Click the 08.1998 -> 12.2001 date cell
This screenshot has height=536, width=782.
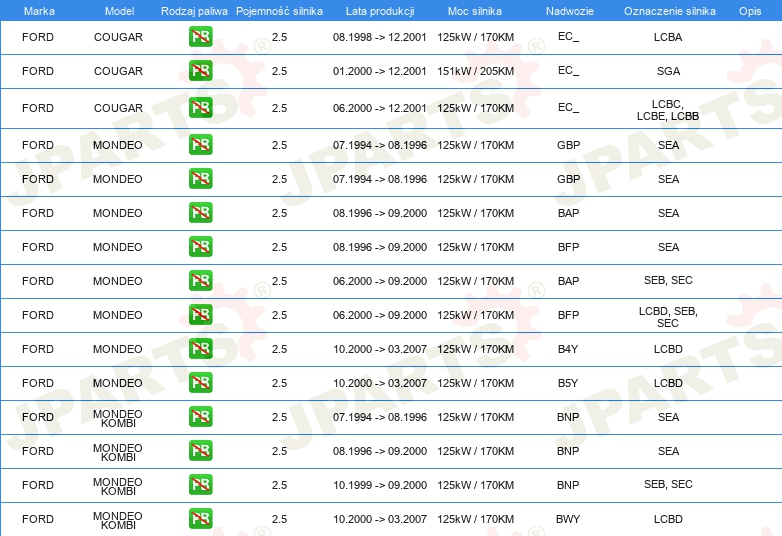point(380,37)
